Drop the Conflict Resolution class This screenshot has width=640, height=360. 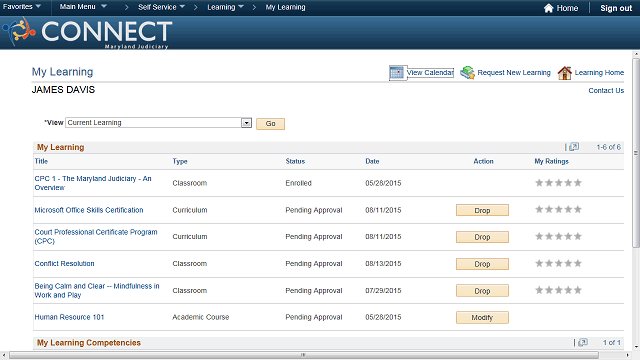pos(482,264)
